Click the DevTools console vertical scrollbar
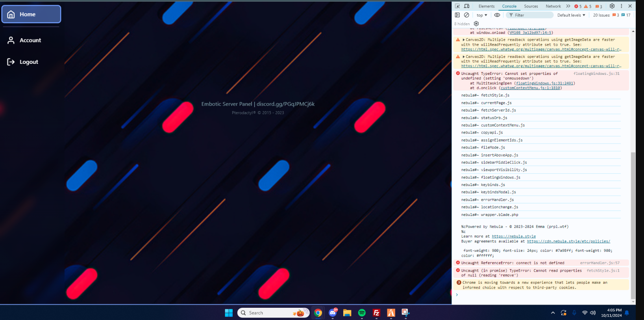This screenshot has height=320, width=644. click(x=633, y=225)
